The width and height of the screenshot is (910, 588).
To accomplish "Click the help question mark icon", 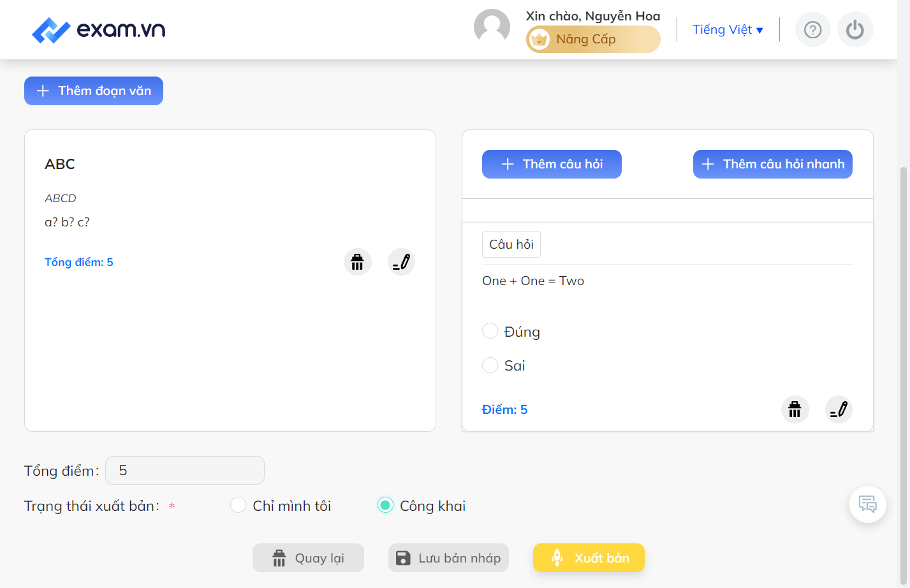I will tap(812, 29).
